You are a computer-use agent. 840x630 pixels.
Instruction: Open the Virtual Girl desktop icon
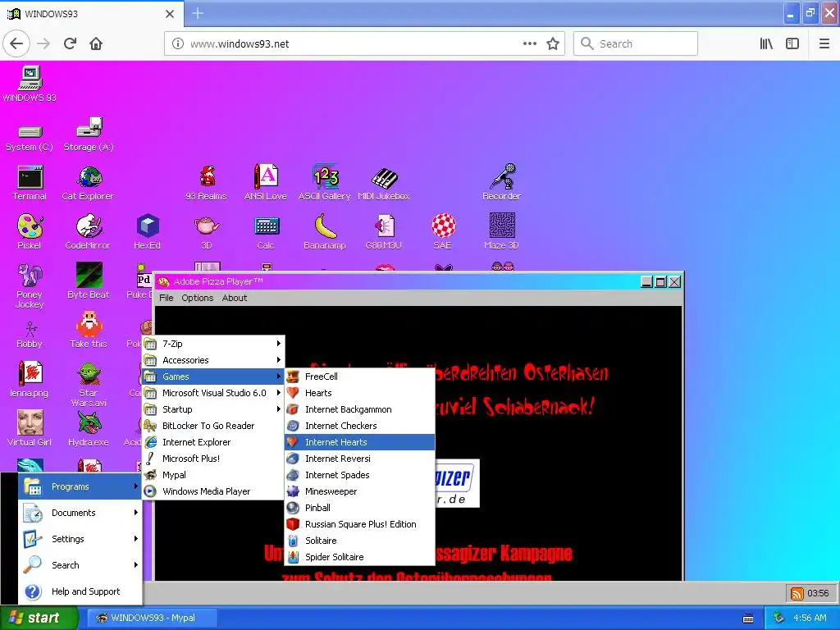click(30, 428)
